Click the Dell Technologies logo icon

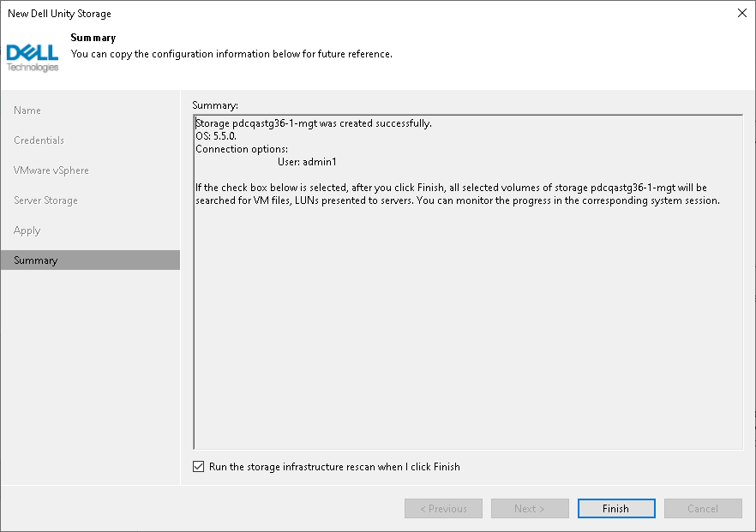pos(33,58)
